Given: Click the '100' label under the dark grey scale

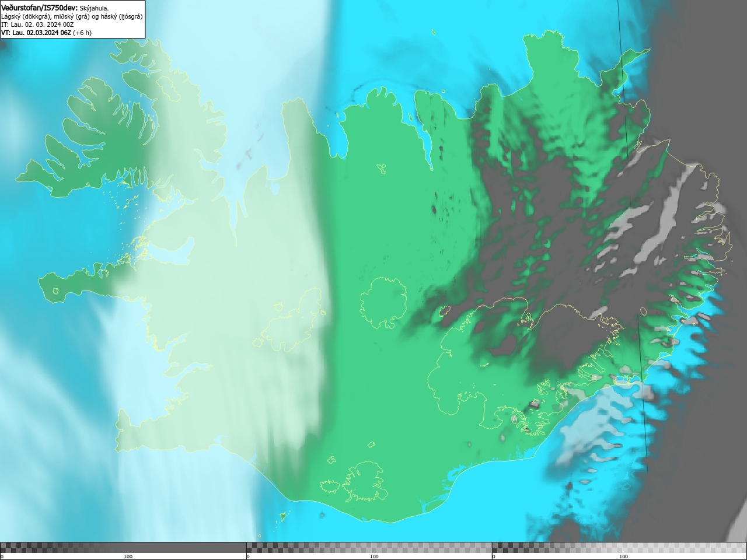Looking at the screenshot, I should (x=128, y=556).
